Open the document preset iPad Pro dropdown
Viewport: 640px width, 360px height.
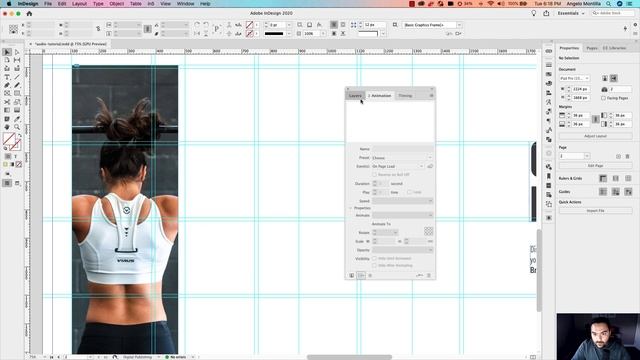(574, 78)
